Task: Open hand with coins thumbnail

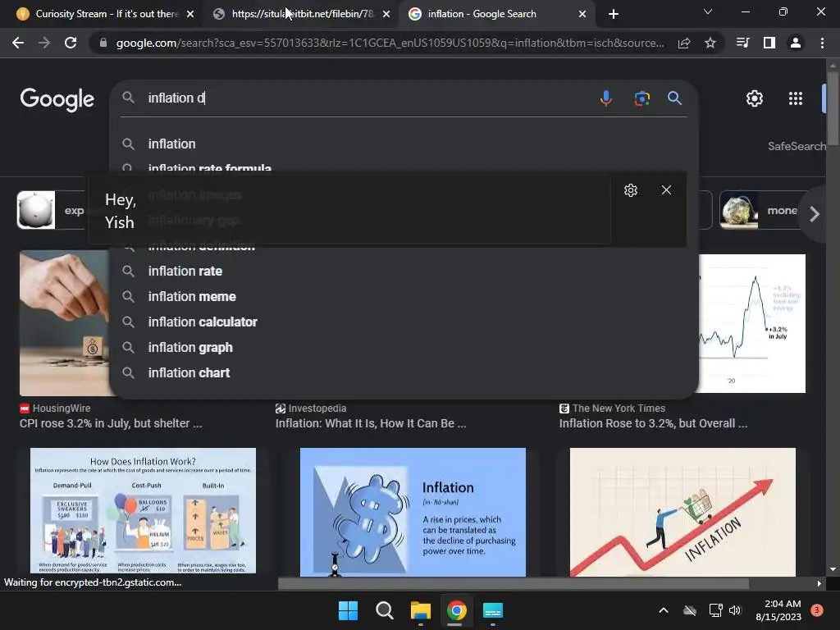Action: [64, 323]
